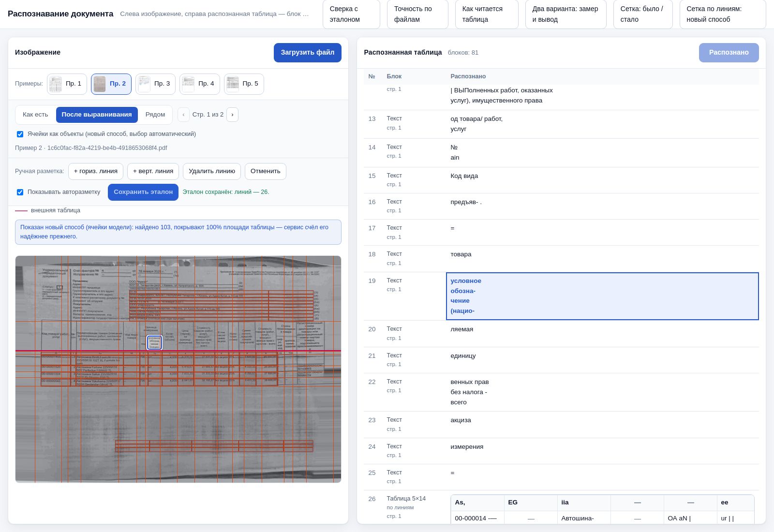
Task: Click table cell 'Автошина-' in row 26
Action: (x=583, y=518)
